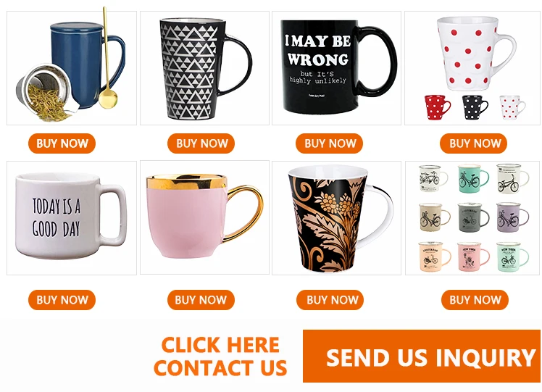Select the 'I May Be Wrong' black mug
Screen dimensions: 542x392
[337, 68]
